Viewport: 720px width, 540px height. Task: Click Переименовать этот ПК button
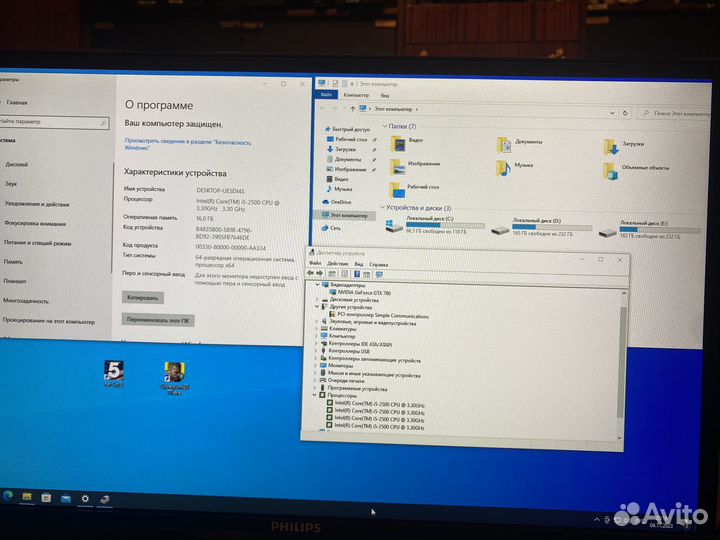click(158, 320)
